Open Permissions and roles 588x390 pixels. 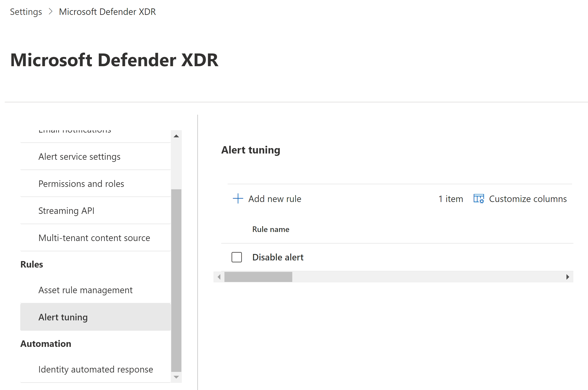tap(95, 184)
